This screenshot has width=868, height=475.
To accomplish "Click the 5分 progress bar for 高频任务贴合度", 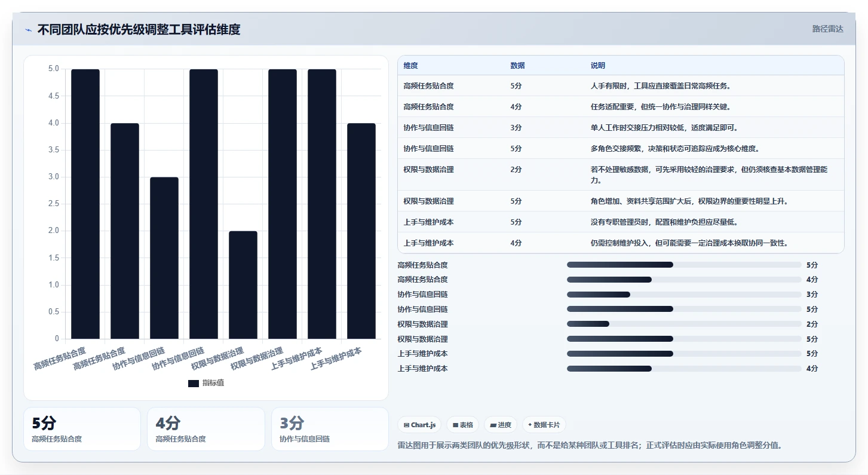I will (684, 265).
